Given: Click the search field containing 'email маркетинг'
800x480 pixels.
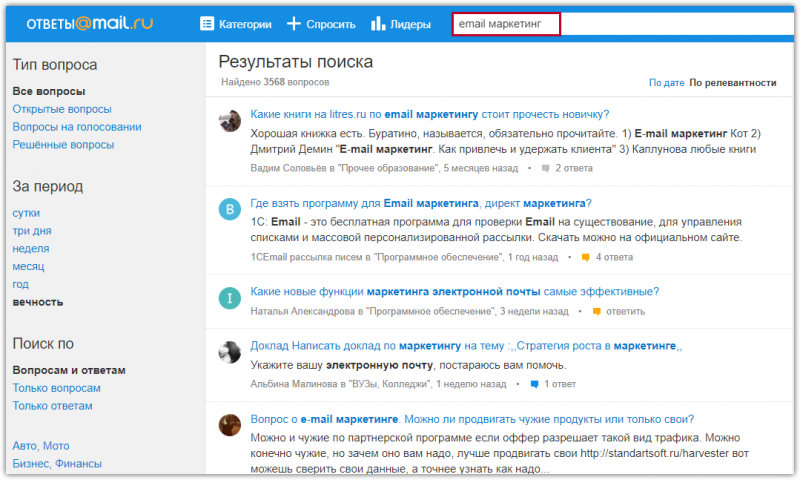Looking at the screenshot, I should click(x=506, y=24).
